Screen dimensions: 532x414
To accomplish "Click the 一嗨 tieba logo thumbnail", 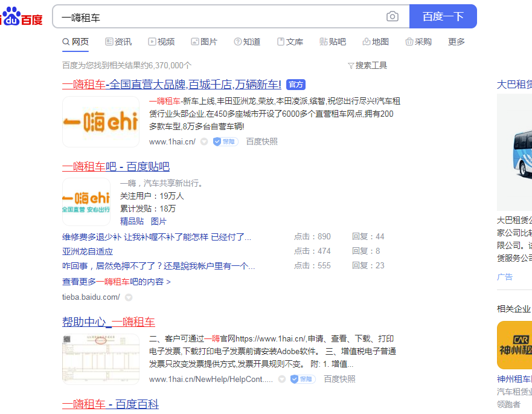I will (x=86, y=202).
